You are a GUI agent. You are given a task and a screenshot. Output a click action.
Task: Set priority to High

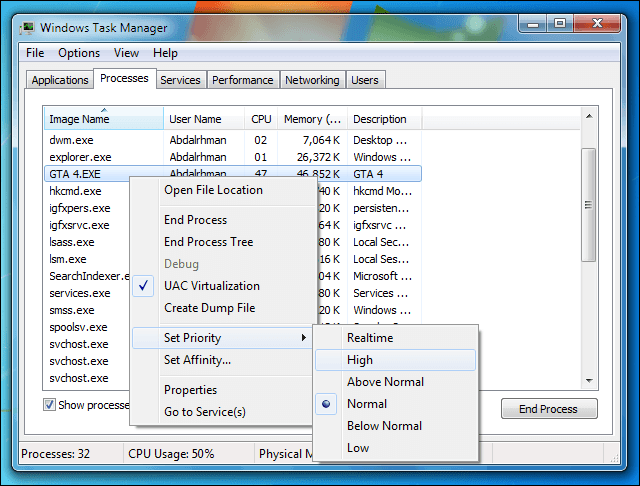pos(396,360)
